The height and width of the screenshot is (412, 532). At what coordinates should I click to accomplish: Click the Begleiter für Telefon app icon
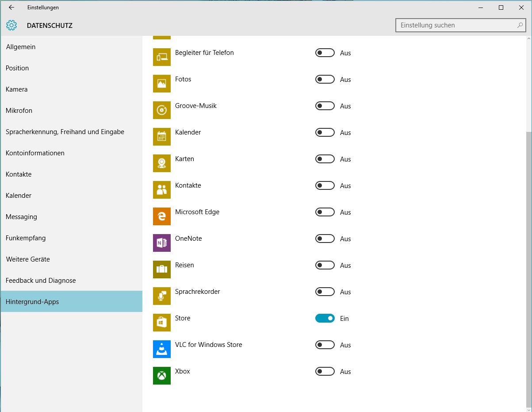pyautogui.click(x=162, y=57)
